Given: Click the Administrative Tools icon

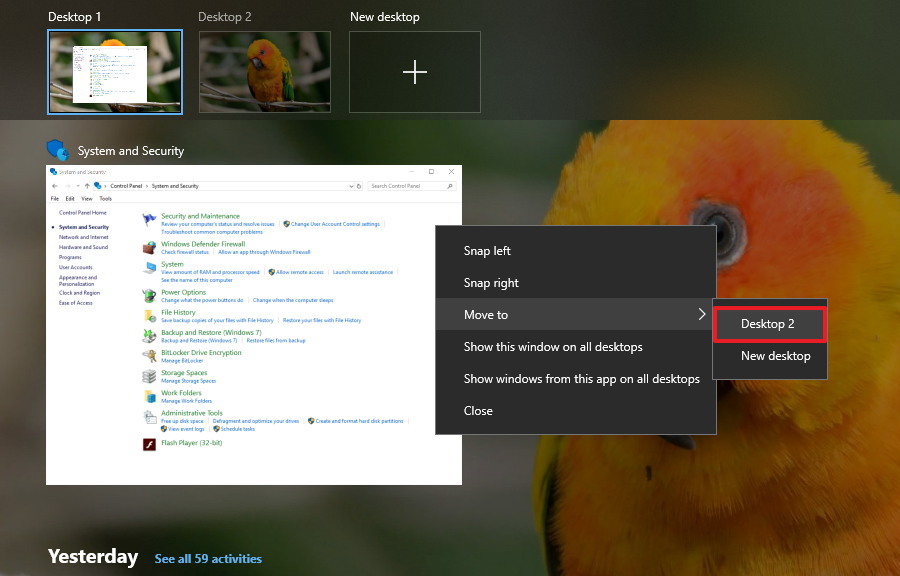Looking at the screenshot, I should pos(149,417).
